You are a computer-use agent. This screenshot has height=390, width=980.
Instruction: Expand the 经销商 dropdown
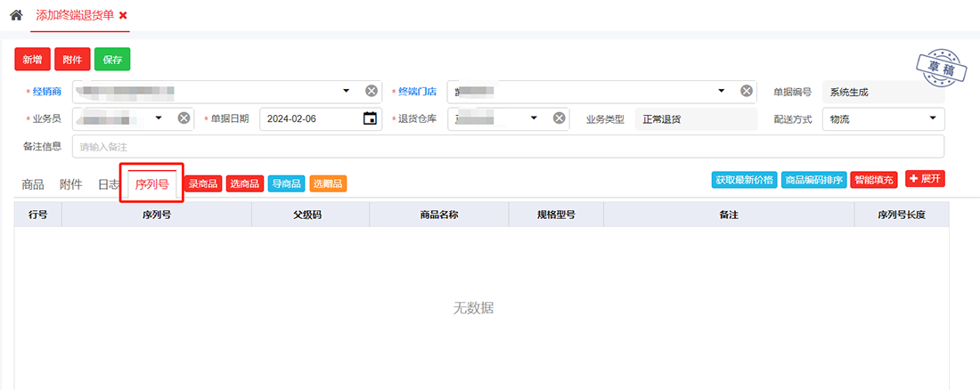[347, 91]
